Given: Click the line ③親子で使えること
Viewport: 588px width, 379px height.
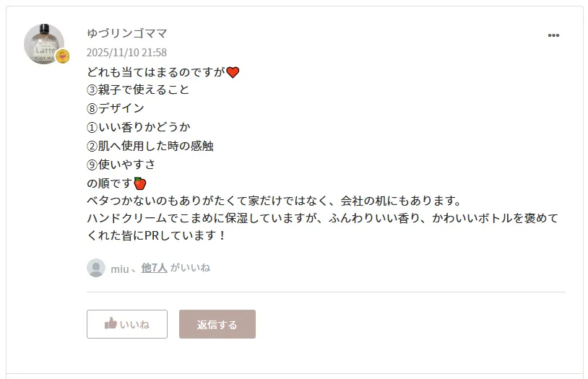Looking at the screenshot, I should point(138,90).
